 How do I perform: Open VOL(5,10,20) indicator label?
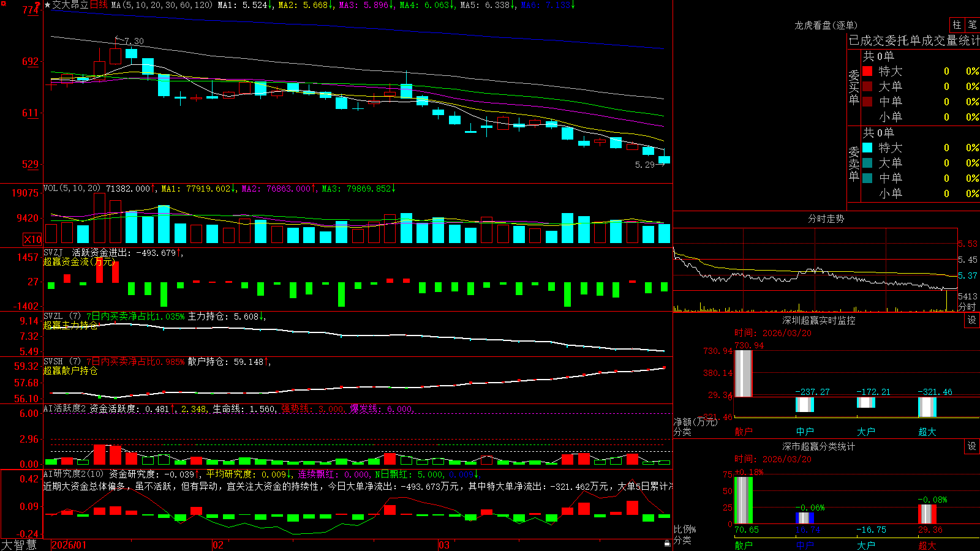pyautogui.click(x=72, y=189)
